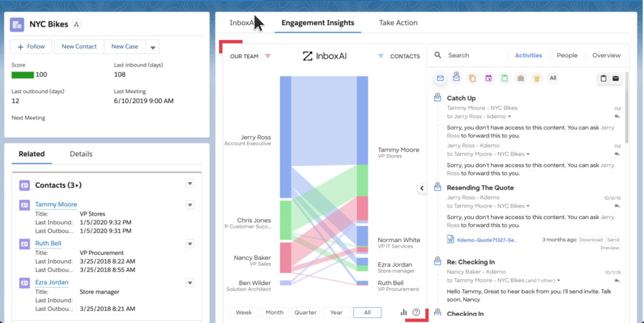Open the People tab

coord(567,55)
